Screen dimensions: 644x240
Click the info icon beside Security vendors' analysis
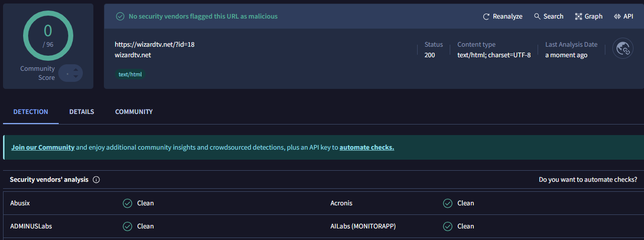point(96,180)
